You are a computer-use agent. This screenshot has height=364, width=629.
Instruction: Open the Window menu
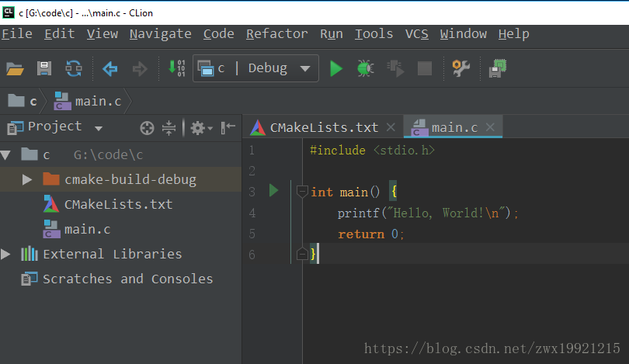464,34
